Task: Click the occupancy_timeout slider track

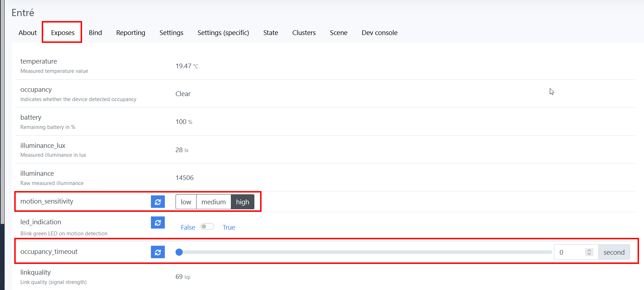Action: coord(364,252)
